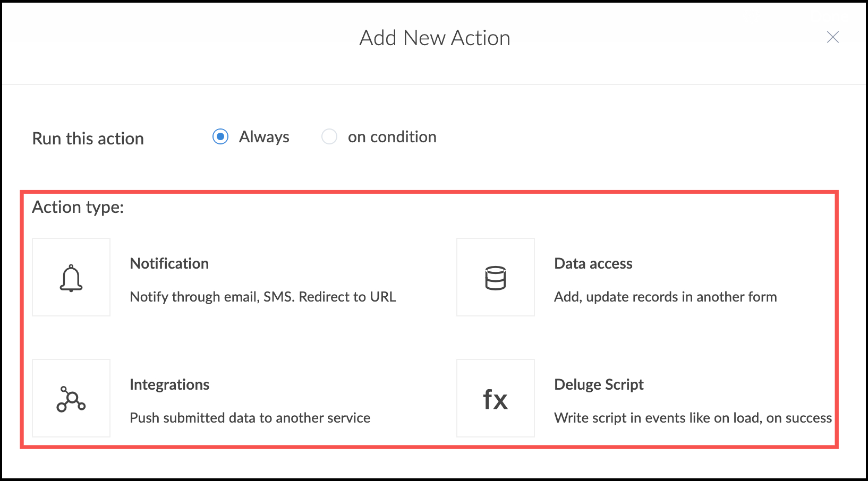The image size is (868, 481).
Task: Click the Data access action title
Action: [x=593, y=263]
